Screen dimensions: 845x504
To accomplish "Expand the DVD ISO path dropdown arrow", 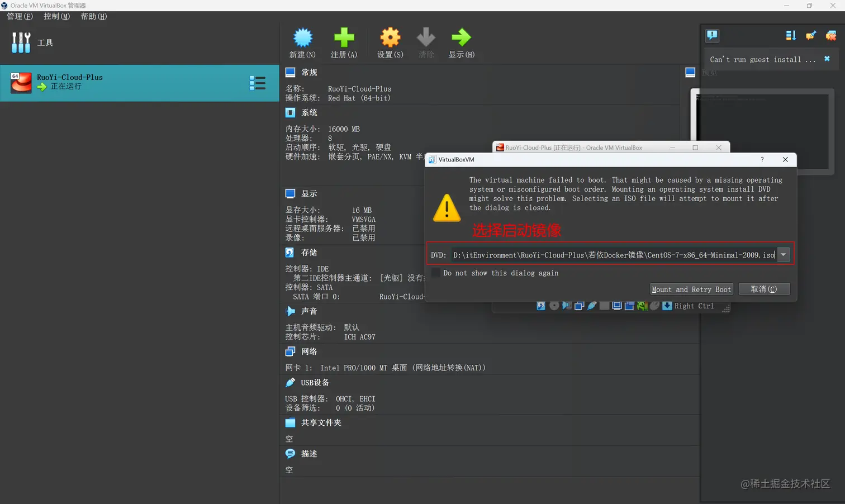I will pyautogui.click(x=784, y=255).
